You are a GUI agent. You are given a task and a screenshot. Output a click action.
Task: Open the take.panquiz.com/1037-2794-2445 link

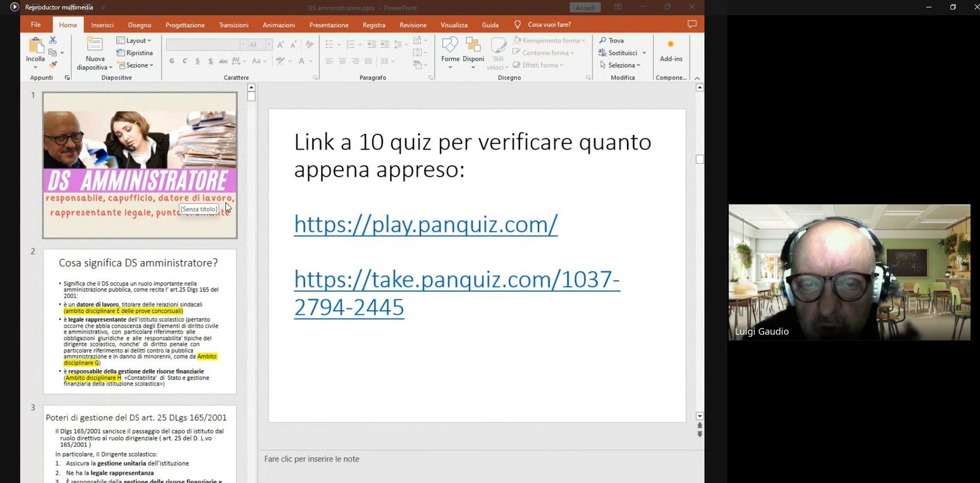pos(457,293)
